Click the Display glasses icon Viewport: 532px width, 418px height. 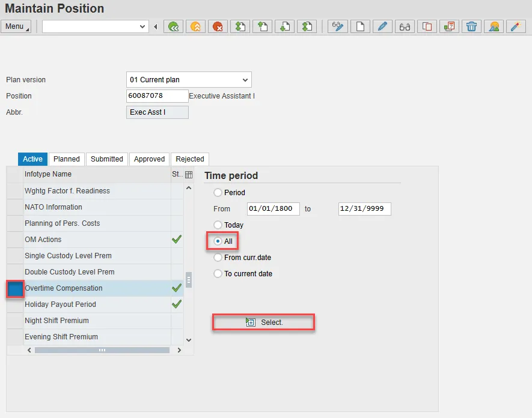(x=405, y=26)
